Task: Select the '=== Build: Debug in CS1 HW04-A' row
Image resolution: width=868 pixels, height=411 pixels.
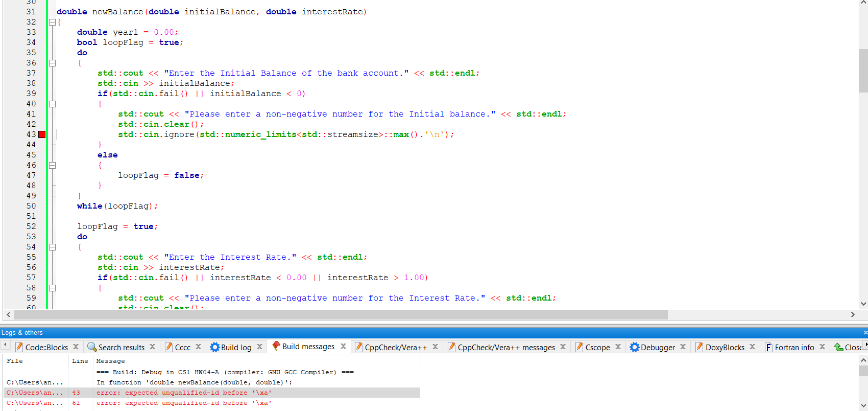Action: [x=212, y=372]
